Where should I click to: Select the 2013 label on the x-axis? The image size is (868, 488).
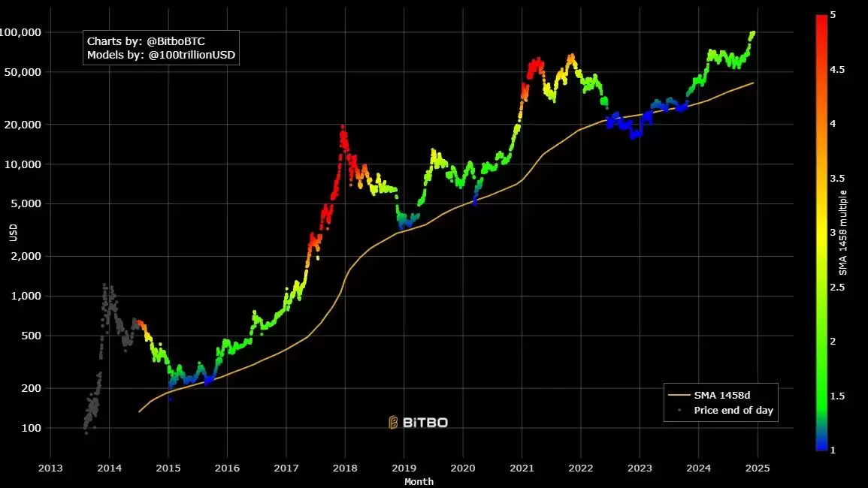point(50,468)
